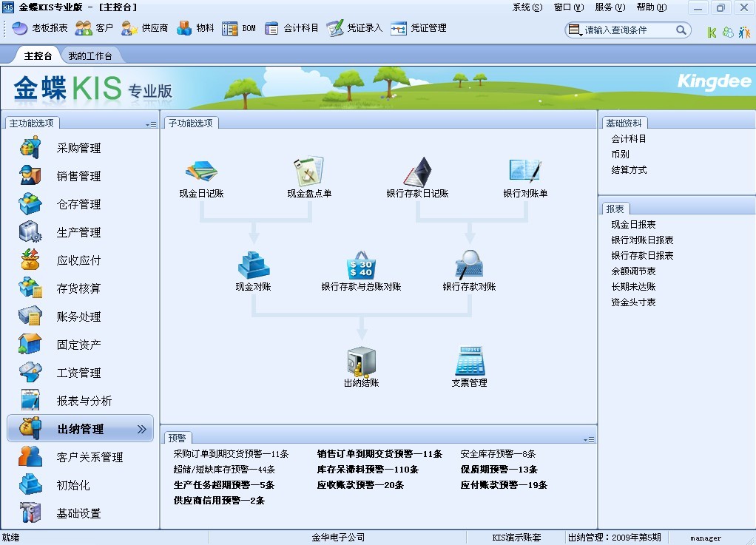756x545 pixels.
Task: Select 销售管理 module icon
Action: [30, 175]
